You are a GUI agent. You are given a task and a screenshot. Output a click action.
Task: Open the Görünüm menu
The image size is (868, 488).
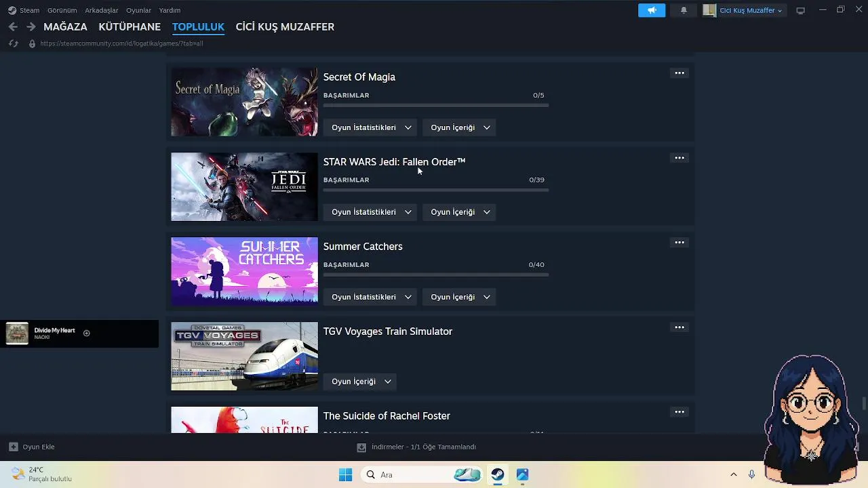pos(62,10)
